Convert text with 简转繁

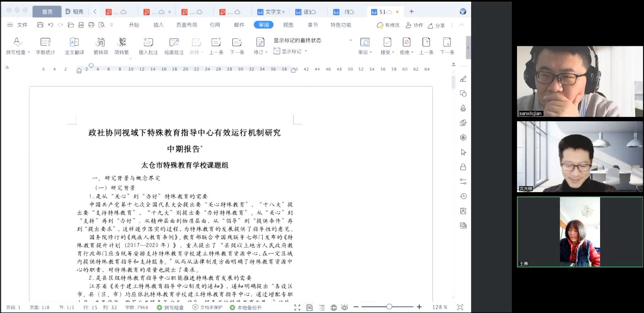(122, 46)
